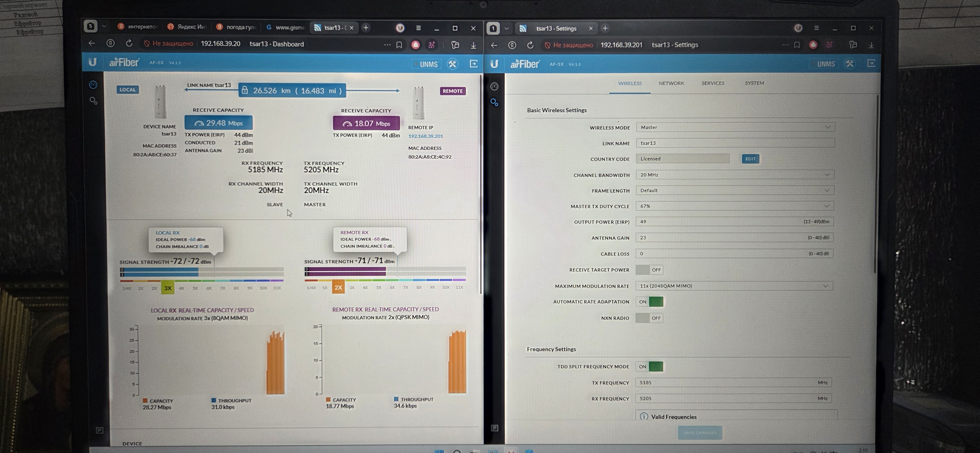Turn off TDD Split Frequency Mode
This screenshot has width=980, height=453.
click(x=649, y=366)
